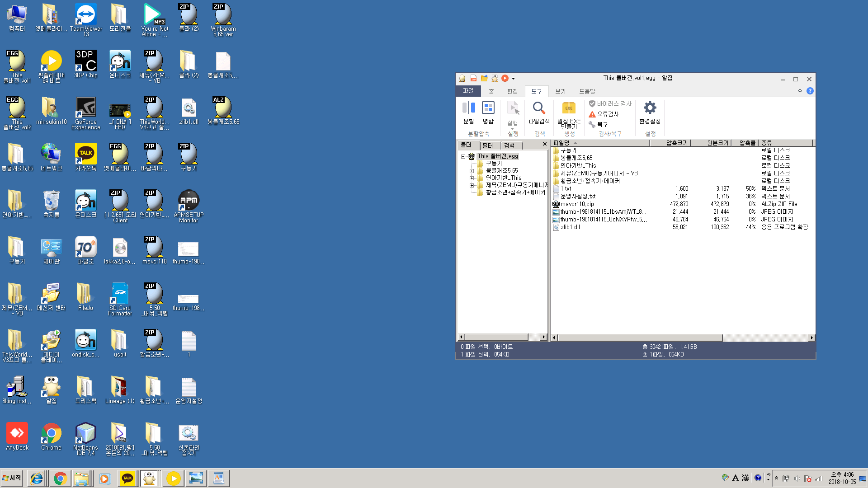The image size is (868, 488).
Task: Open FileJo desktop icon
Action: tap(86, 297)
